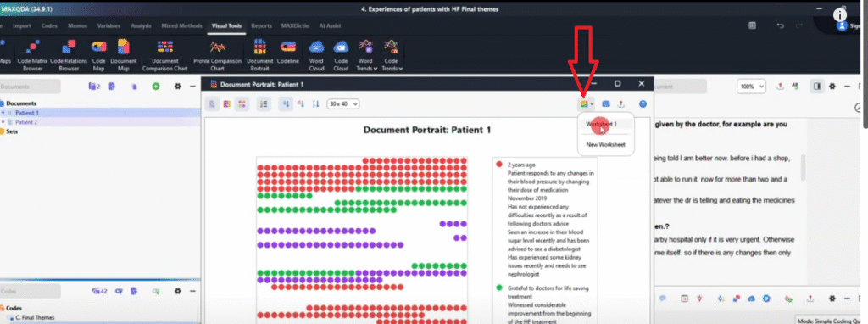Select Patient 2 in the Documents tree

[26, 122]
